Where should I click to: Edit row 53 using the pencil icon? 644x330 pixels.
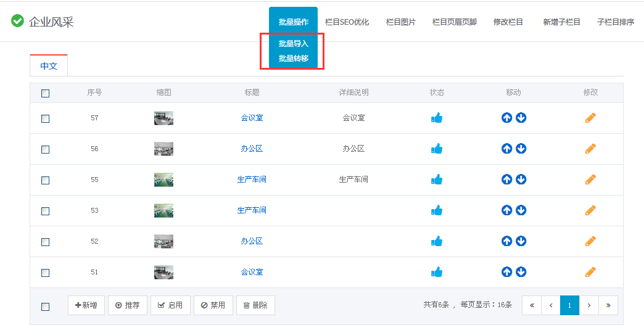tap(590, 210)
